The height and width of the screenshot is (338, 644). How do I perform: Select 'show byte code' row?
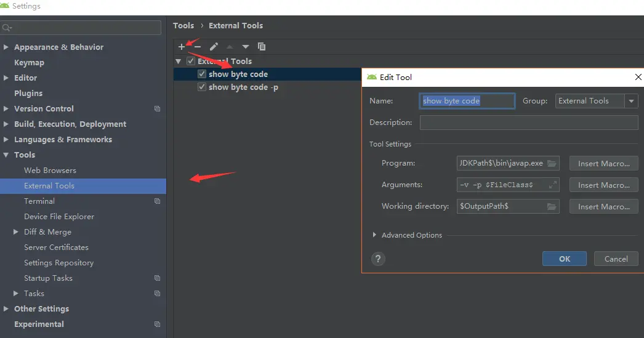click(x=267, y=74)
